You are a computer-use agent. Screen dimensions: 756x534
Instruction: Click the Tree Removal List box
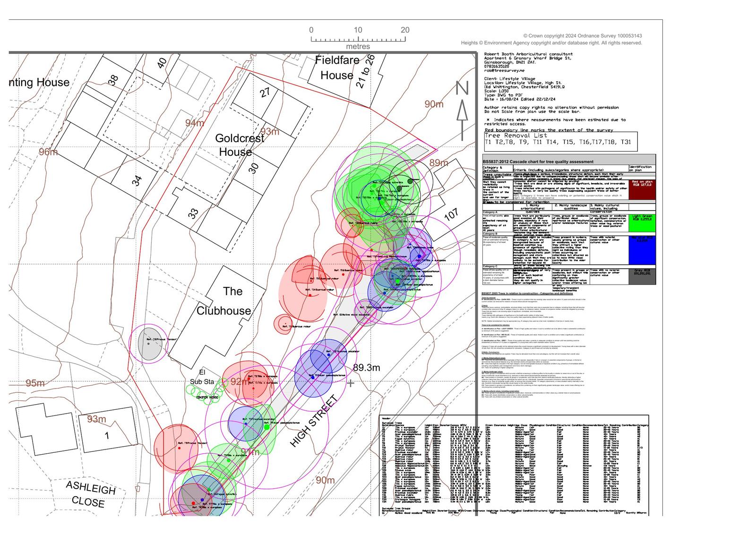(x=560, y=141)
